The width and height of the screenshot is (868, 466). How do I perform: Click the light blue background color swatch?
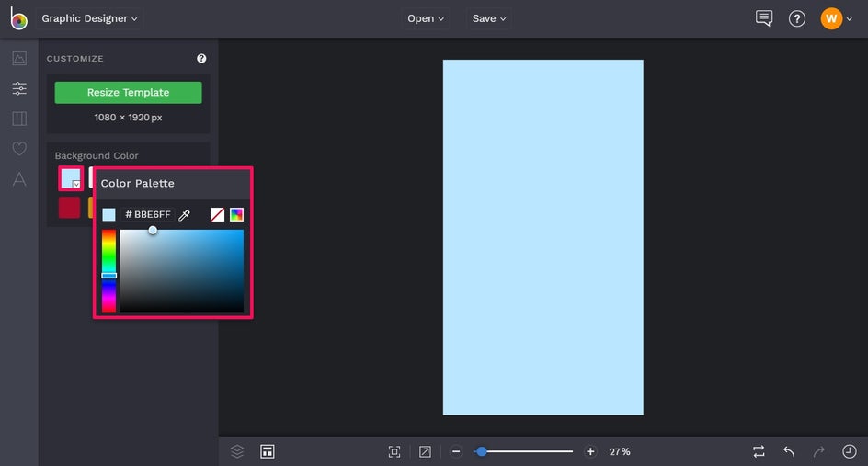click(x=71, y=178)
